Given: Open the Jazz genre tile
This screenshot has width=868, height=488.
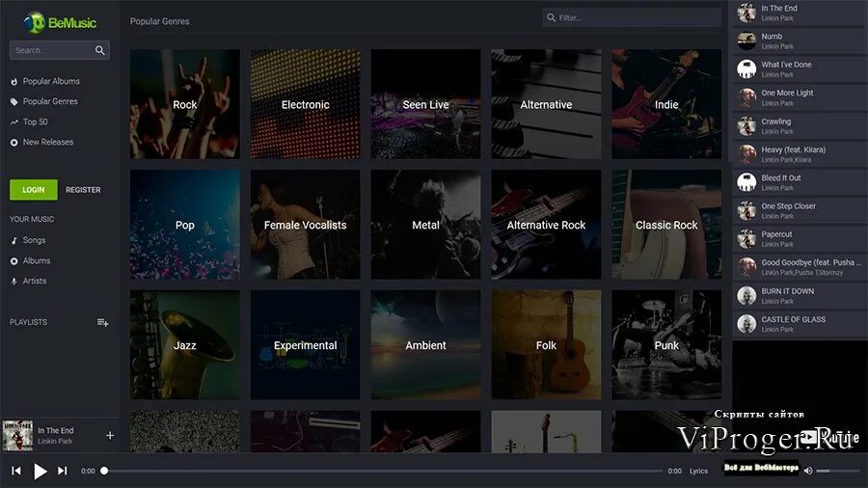Looking at the screenshot, I should (185, 344).
